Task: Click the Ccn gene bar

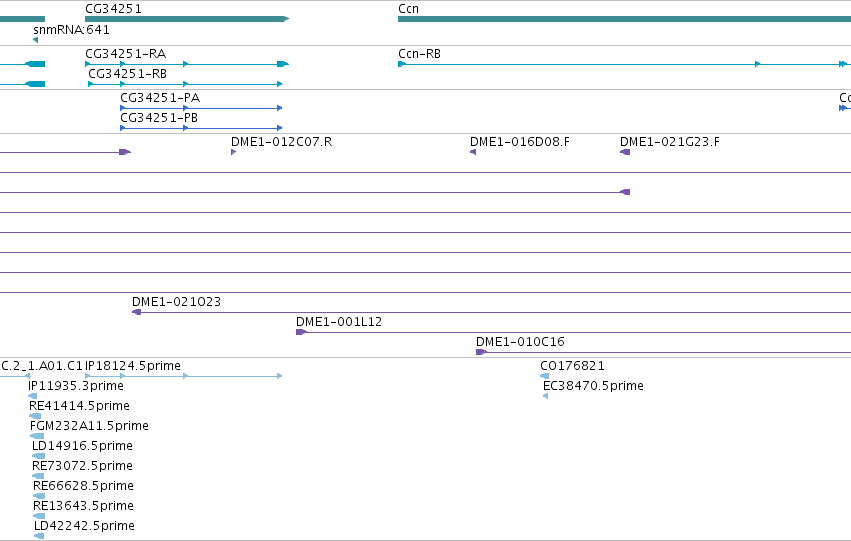Action: (624, 19)
